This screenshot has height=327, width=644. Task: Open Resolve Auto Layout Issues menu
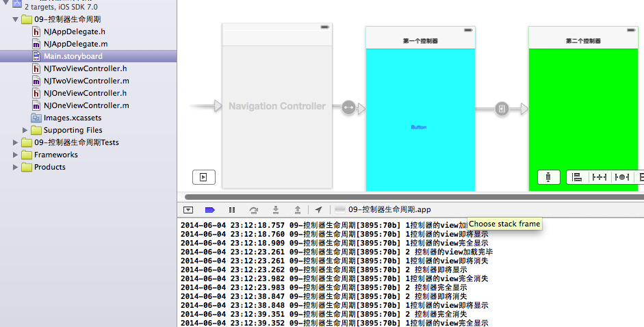(x=621, y=177)
